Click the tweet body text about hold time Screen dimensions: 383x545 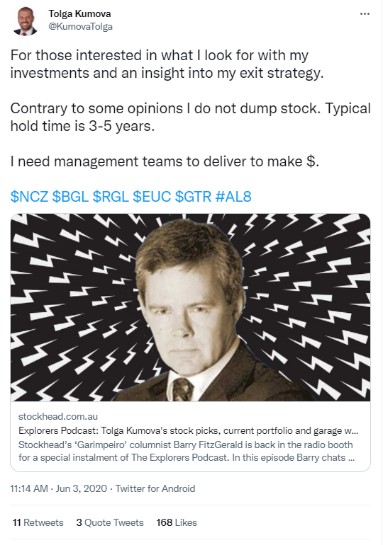190,117
